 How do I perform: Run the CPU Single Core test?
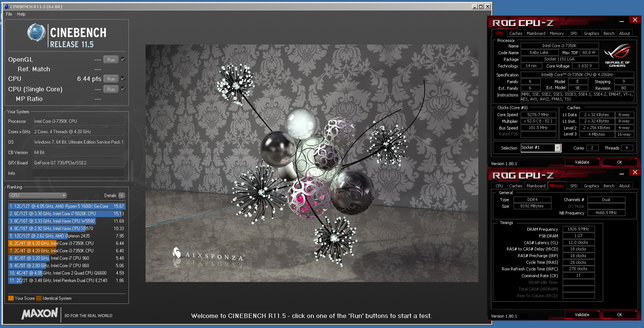[x=111, y=89]
